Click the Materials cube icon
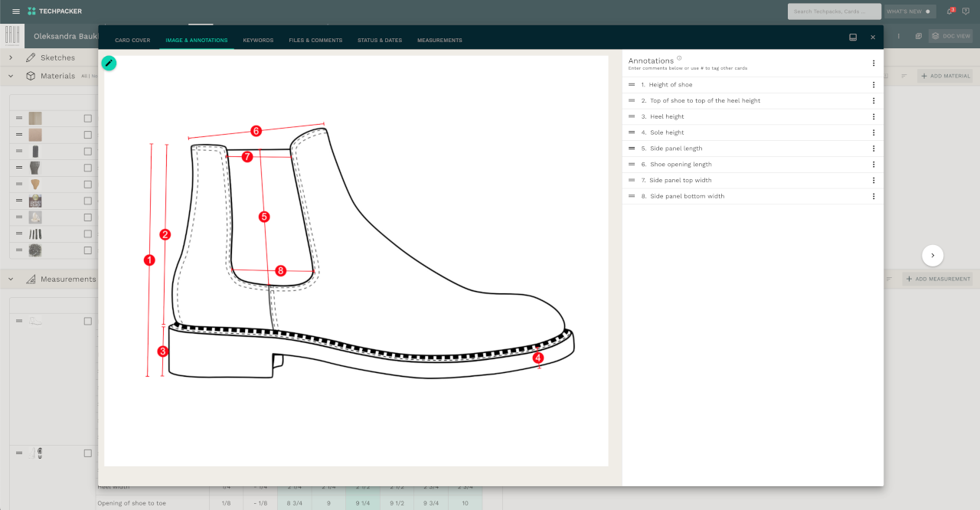Screen dimensions: 980x510 31,76
